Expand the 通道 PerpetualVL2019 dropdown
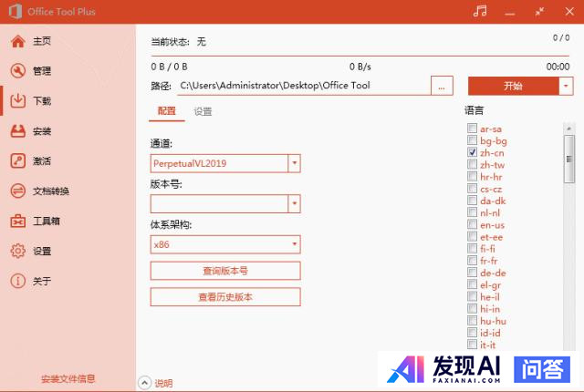This screenshot has height=392, width=584. [x=294, y=163]
